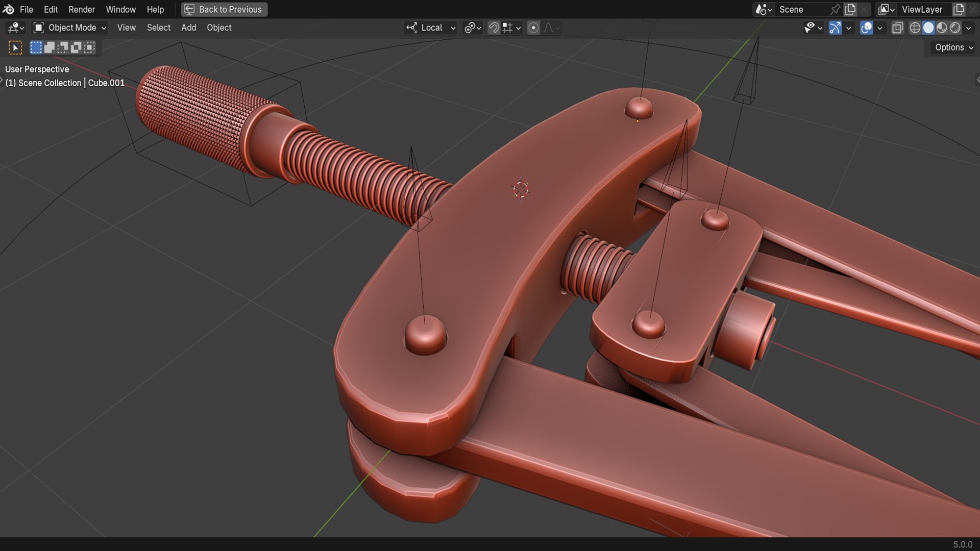Screen dimensions: 980x551
Task: Open the Edit menu
Action: click(x=51, y=9)
